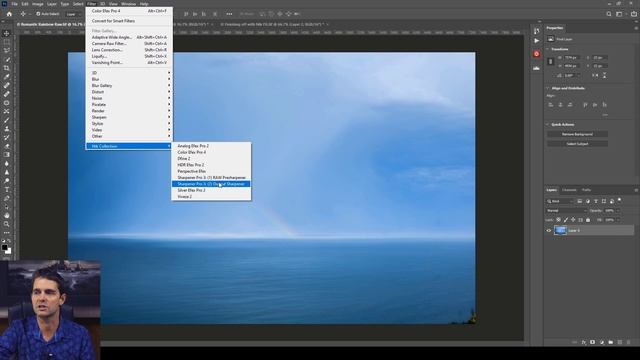Add a layer mask at Layers bottom
Viewport: 640px width, 360px height.
(x=593, y=342)
